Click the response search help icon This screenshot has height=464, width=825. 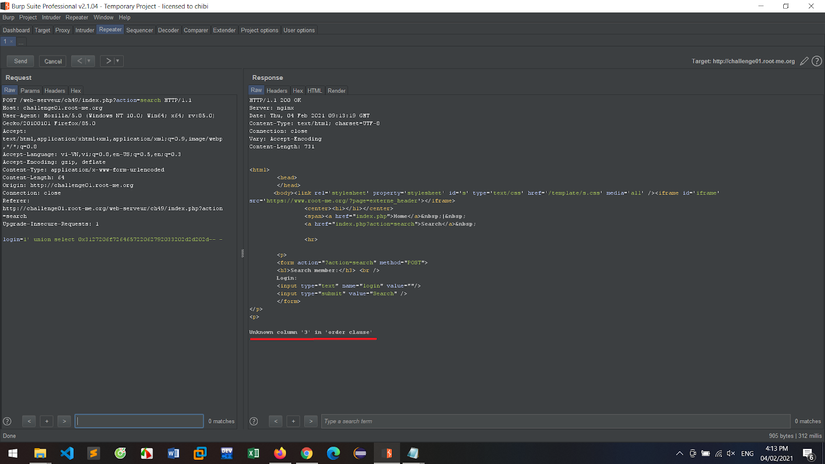pos(254,421)
